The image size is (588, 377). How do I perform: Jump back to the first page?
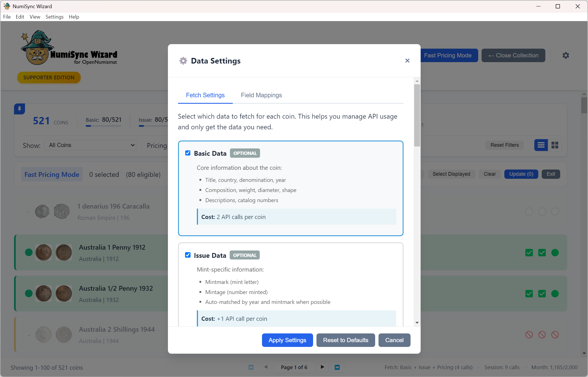251,367
